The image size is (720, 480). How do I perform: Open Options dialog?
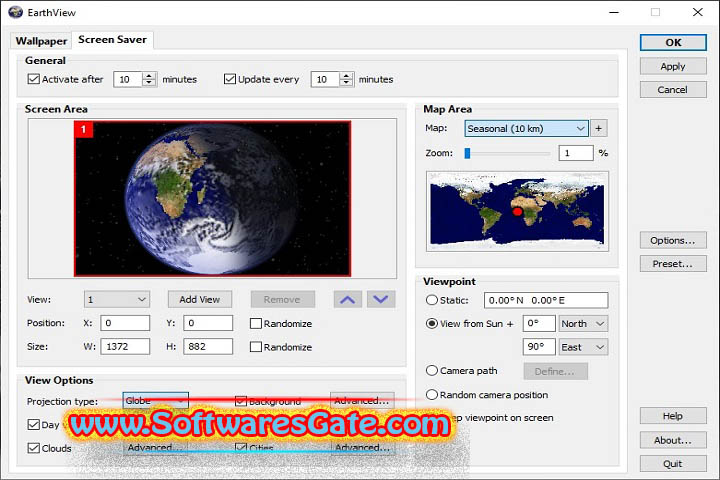click(673, 240)
